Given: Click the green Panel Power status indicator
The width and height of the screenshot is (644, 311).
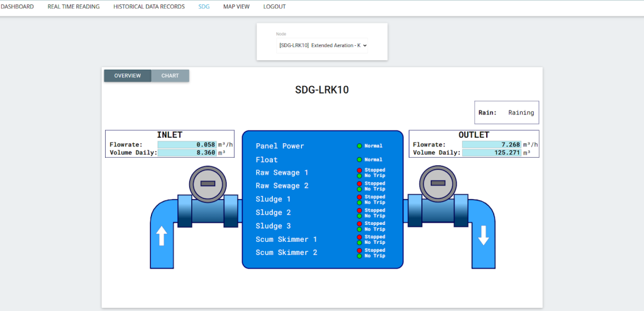Looking at the screenshot, I should (359, 146).
